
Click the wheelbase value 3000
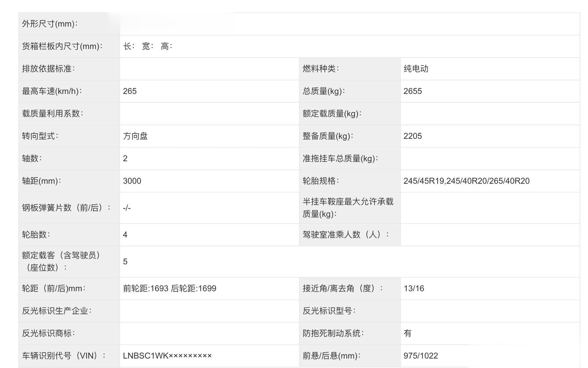coord(132,181)
